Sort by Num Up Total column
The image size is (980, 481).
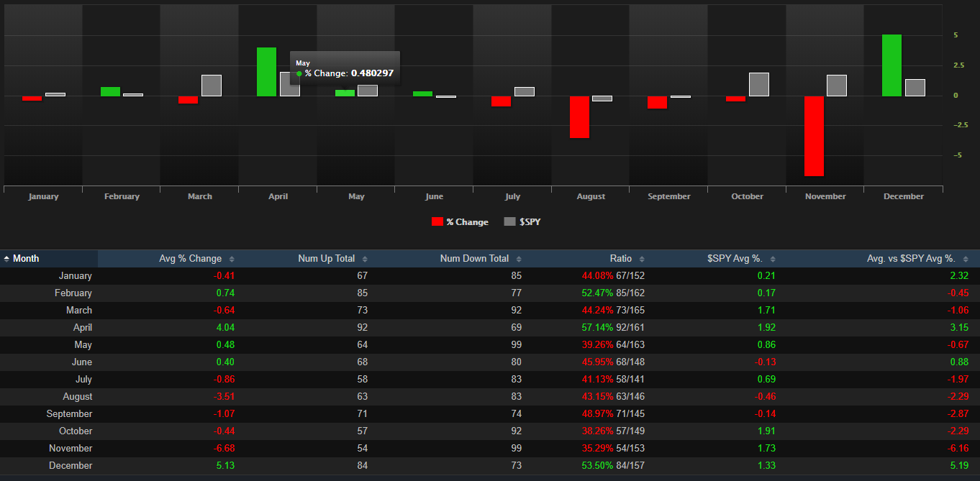tap(307, 259)
